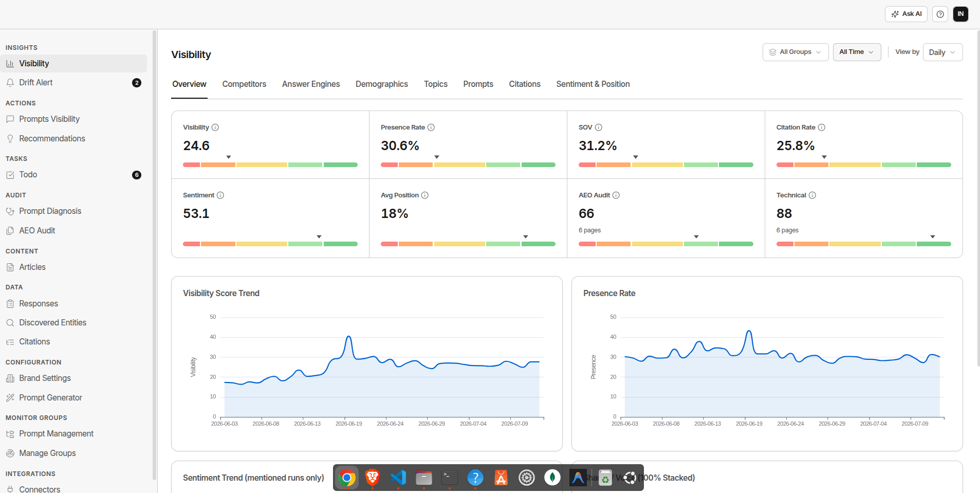Image resolution: width=980 pixels, height=493 pixels.
Task: Click the help question mark icon
Action: (x=940, y=14)
